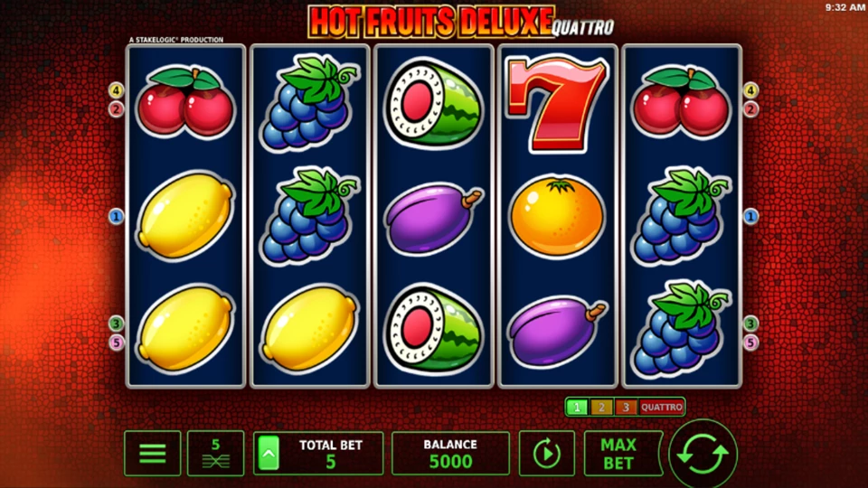This screenshot has width=868, height=488.
Task: Click the orange symbol on reel four
Action: pyautogui.click(x=556, y=216)
